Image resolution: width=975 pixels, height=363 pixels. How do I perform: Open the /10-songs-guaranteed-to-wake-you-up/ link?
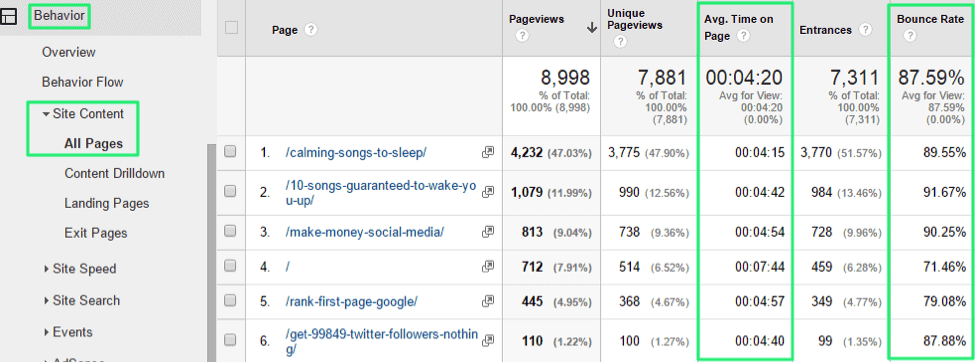(x=382, y=192)
